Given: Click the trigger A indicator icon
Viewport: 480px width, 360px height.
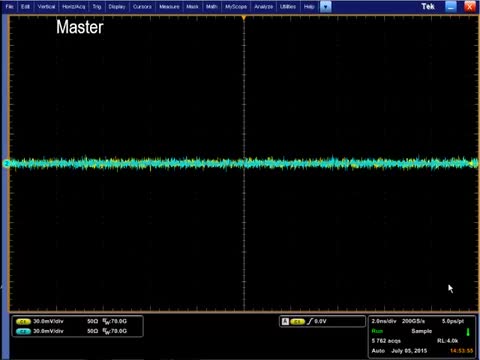Looking at the screenshot, I should [x=285, y=321].
